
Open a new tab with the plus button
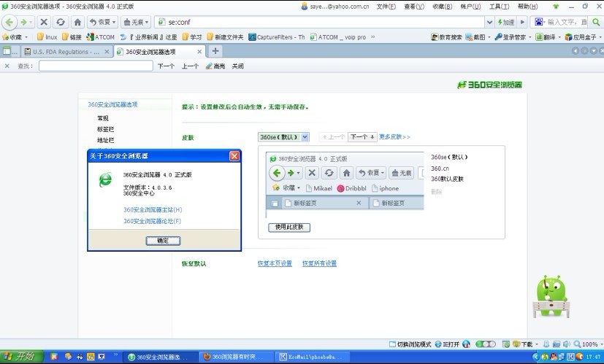[x=215, y=51]
